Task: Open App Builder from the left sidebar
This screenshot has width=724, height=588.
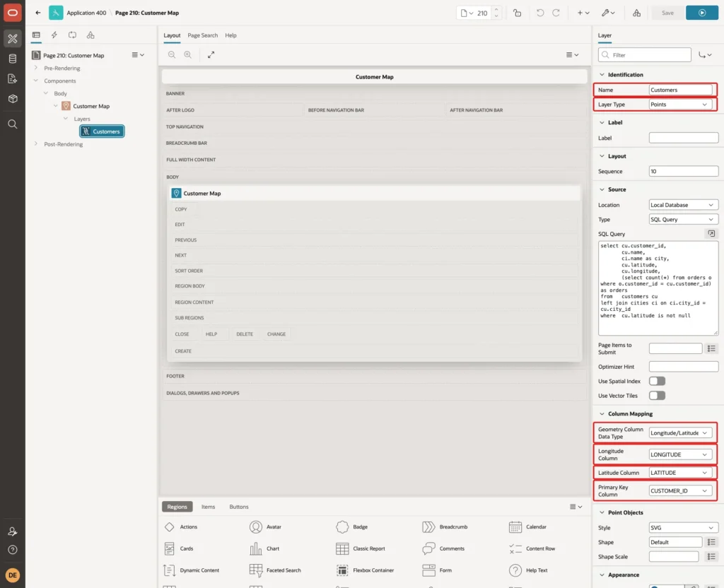Action: click(x=13, y=39)
